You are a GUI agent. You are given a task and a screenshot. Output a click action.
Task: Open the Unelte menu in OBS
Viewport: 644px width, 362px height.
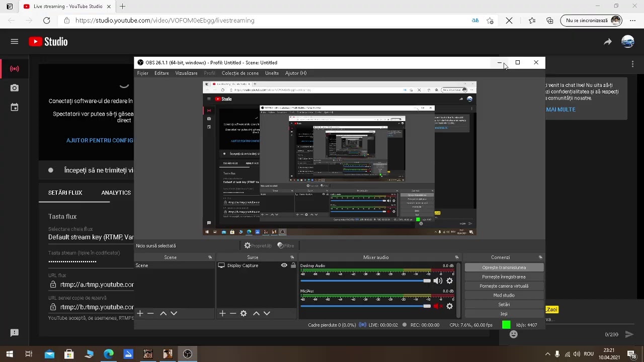pyautogui.click(x=272, y=73)
